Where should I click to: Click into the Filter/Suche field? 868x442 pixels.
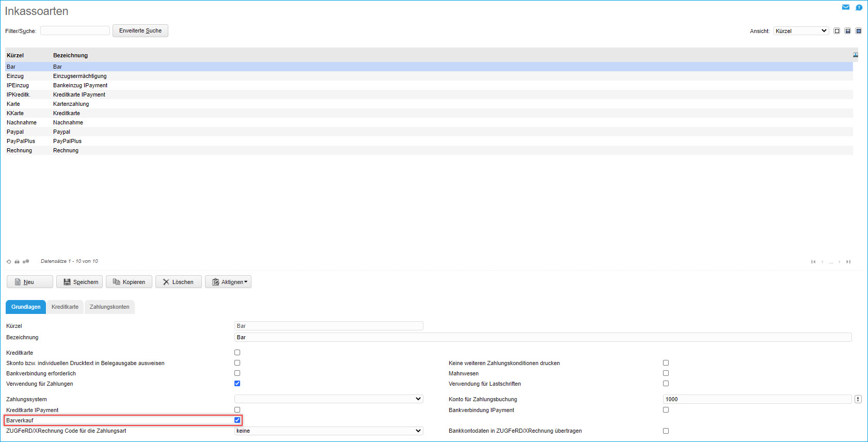click(x=75, y=30)
